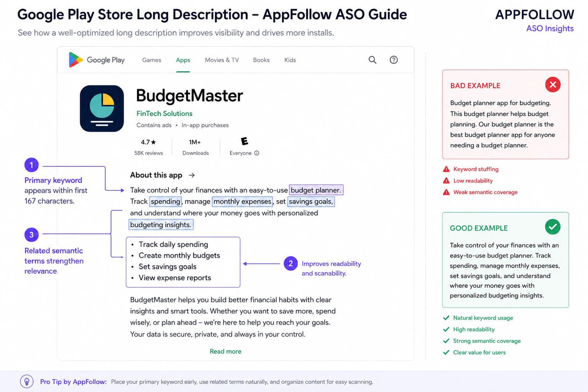The height and width of the screenshot is (392, 588).
Task: Click the Low readability warning icon
Action: pos(446,181)
